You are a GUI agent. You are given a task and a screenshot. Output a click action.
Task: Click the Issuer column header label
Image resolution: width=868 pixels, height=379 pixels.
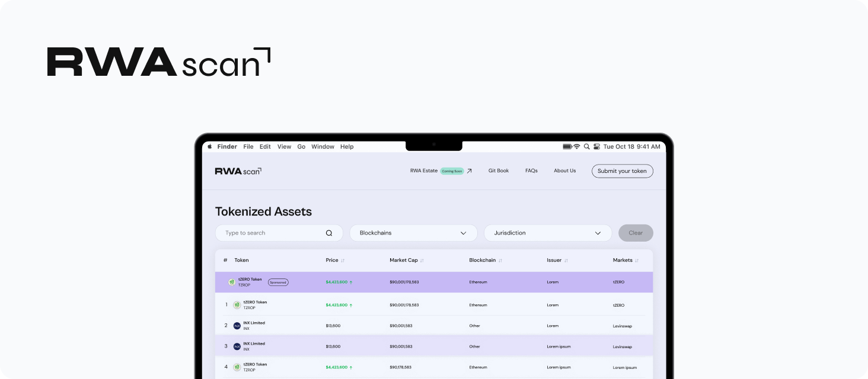(x=554, y=261)
